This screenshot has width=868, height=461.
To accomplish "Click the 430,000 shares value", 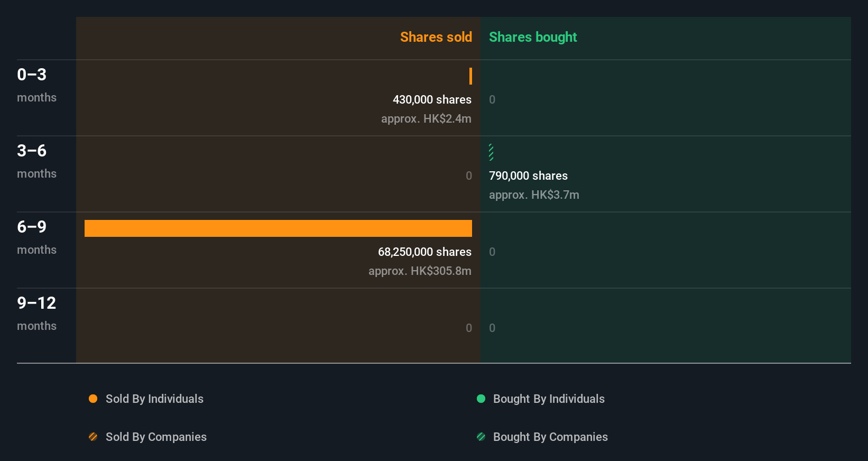I will tap(432, 99).
